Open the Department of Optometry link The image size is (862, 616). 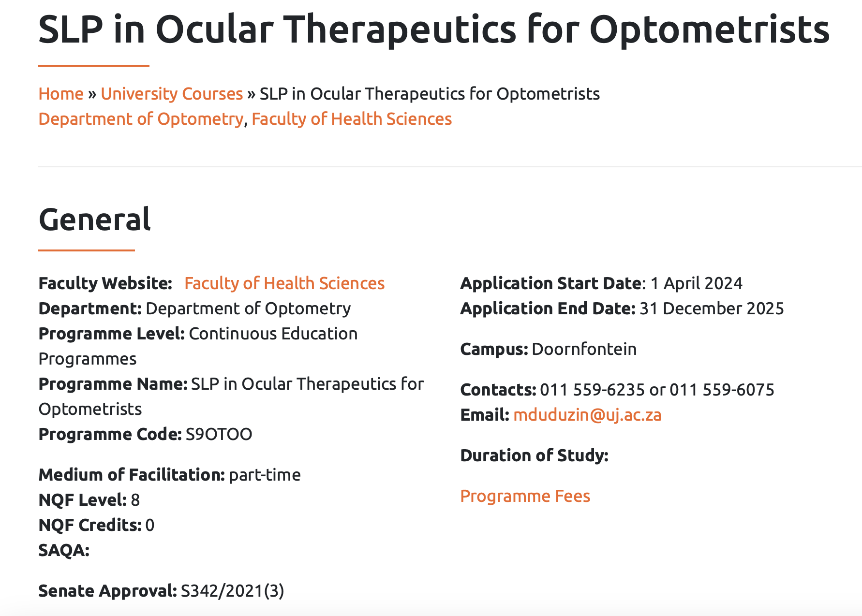coord(141,119)
